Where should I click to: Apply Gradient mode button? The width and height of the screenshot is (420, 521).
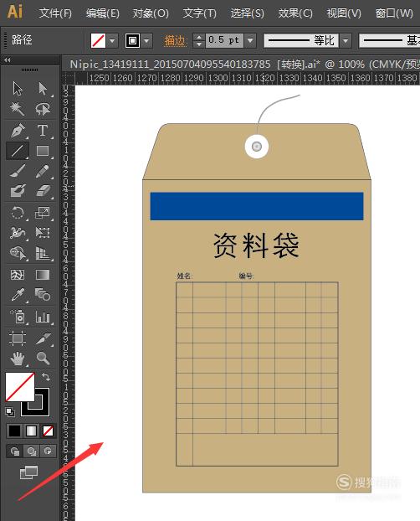coord(31,431)
